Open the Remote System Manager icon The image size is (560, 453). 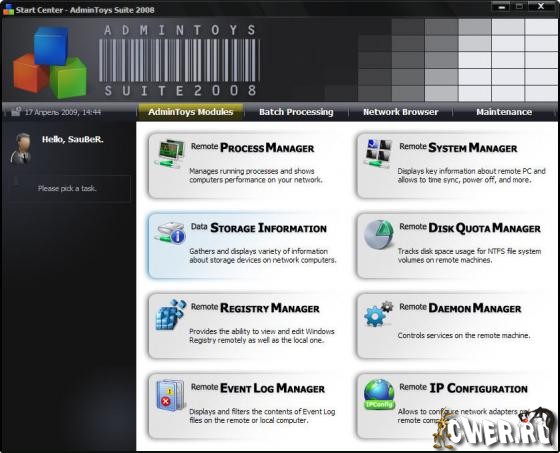click(378, 154)
